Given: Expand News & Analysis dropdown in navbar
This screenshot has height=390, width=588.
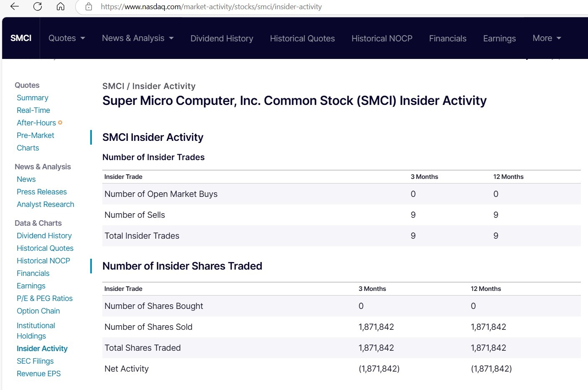Looking at the screenshot, I should tap(138, 38).
